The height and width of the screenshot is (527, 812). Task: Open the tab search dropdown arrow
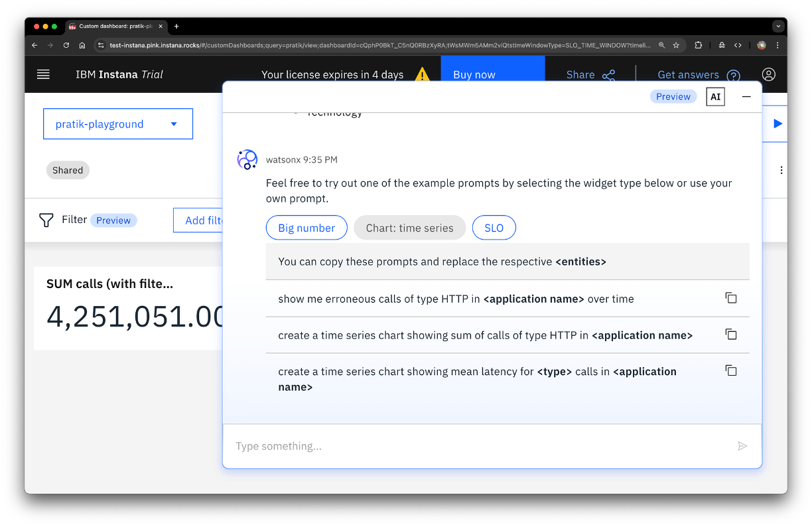778,27
